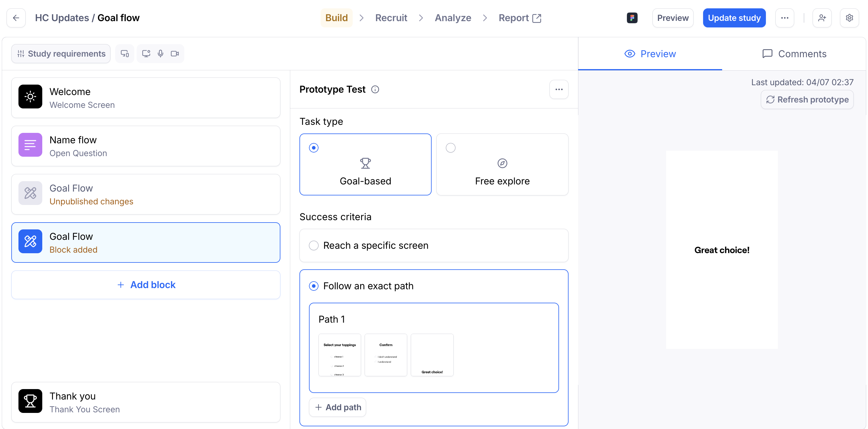The image size is (868, 429).
Task: Click the Goal flow study title
Action: coord(118,18)
